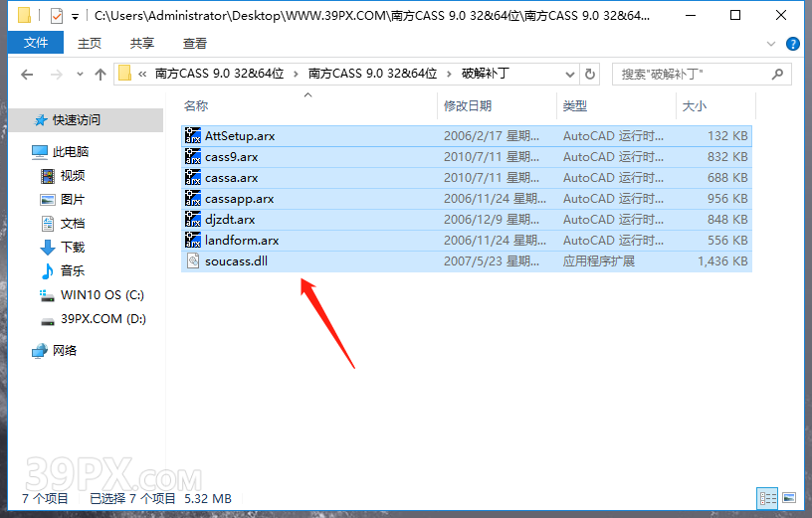Screen dimensions: 812x518
Task: Click the cass9.arx file icon
Action: tap(193, 156)
